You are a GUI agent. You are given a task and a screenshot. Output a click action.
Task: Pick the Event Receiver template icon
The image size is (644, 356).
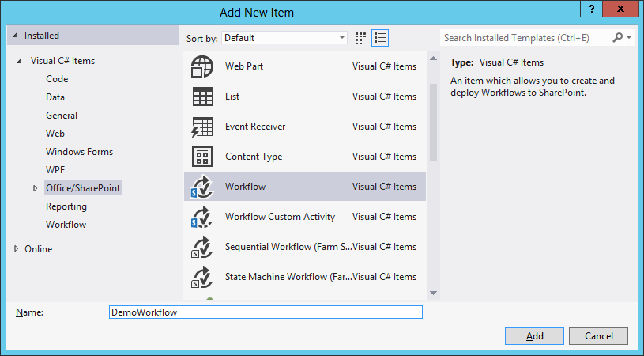(202, 127)
